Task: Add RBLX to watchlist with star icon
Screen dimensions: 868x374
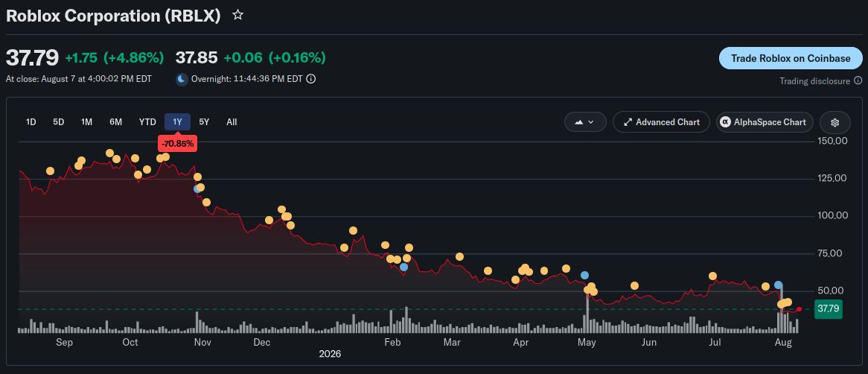Action: tap(238, 15)
